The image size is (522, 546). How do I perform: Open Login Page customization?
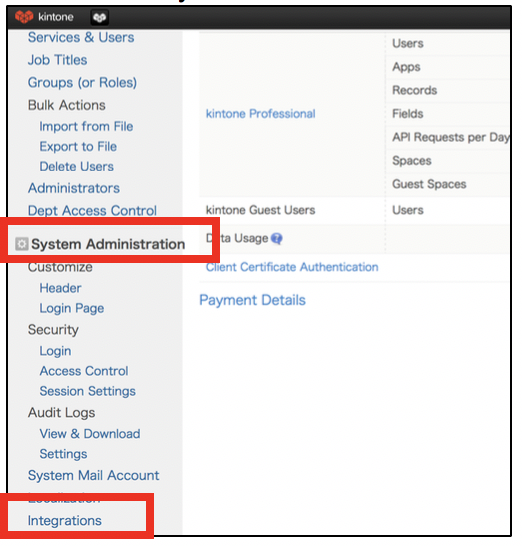(72, 308)
